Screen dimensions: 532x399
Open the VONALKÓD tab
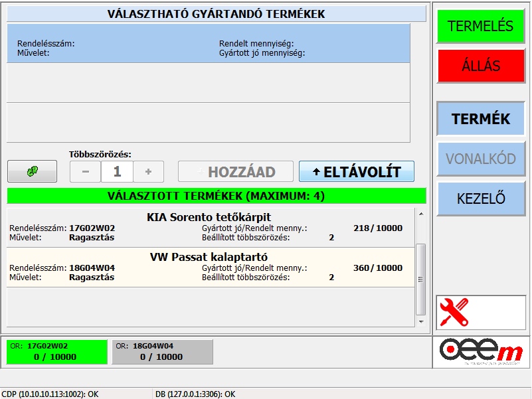click(x=481, y=159)
